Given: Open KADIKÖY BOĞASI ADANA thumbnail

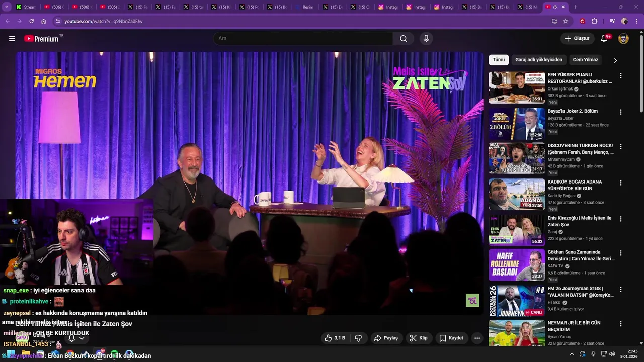Looking at the screenshot, I should 517,195.
